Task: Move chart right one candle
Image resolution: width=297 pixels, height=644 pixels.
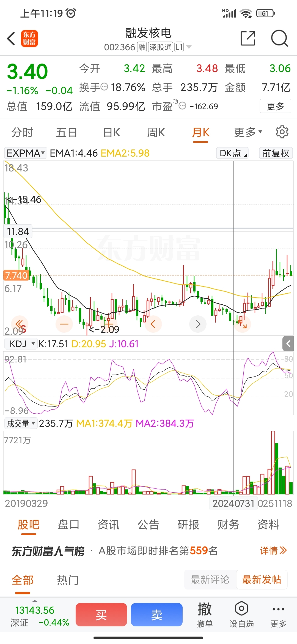Action: tap(198, 324)
